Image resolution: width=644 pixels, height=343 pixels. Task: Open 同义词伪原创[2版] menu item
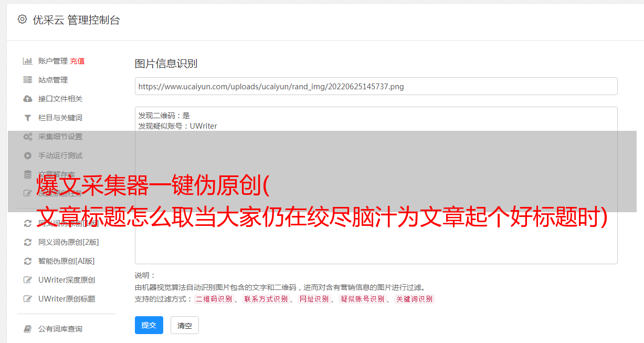point(68,242)
